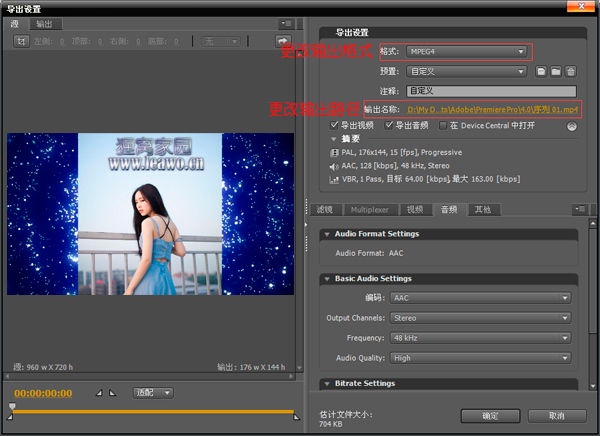Collapse Audio Format Settings section
The width and height of the screenshot is (600, 436).
(x=327, y=234)
